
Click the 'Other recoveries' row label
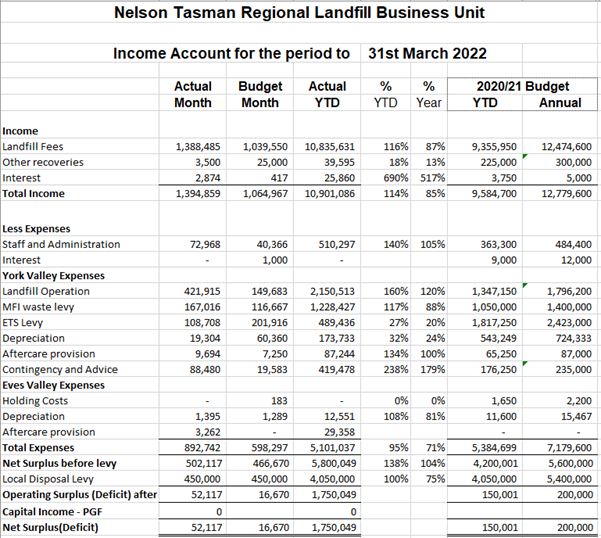pyautogui.click(x=43, y=162)
